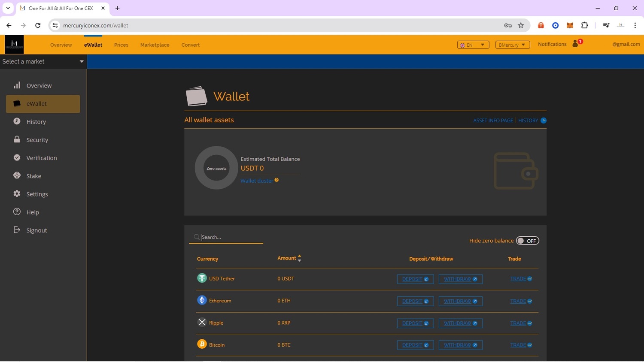Withdraw USD Tether

[x=460, y=279]
